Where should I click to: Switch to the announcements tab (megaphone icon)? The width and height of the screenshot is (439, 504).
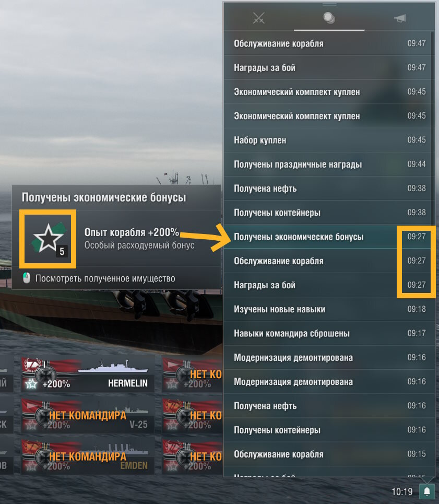pyautogui.click(x=400, y=18)
